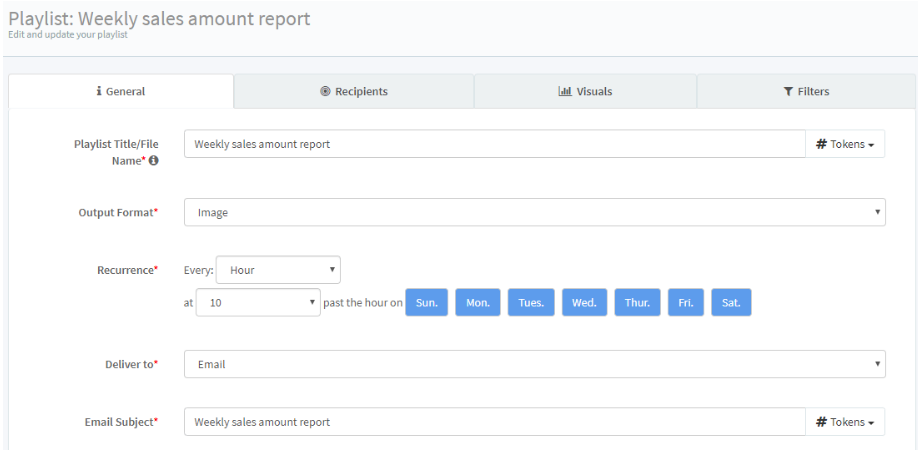Toggle the Fri. day button
This screenshot has width=918, height=461.
[x=685, y=302]
